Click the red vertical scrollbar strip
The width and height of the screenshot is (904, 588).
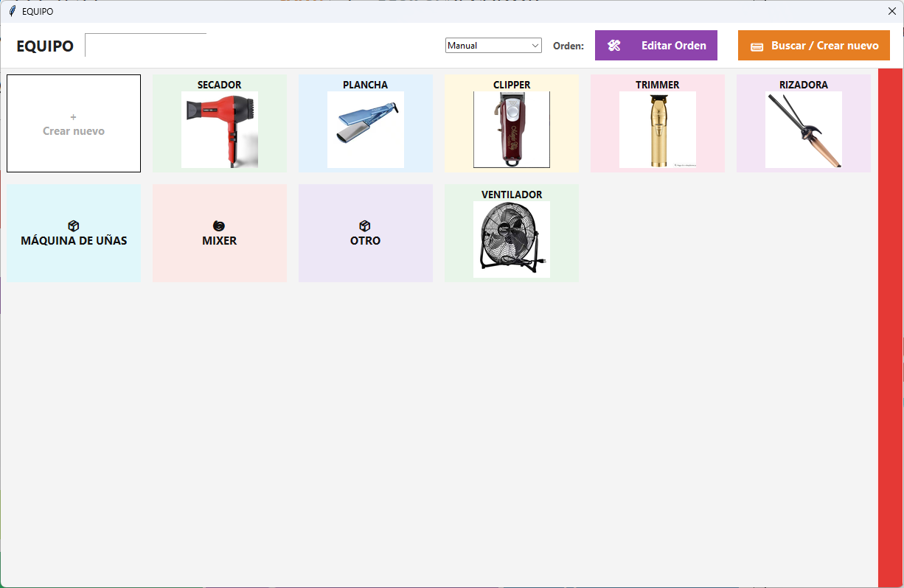click(x=891, y=327)
